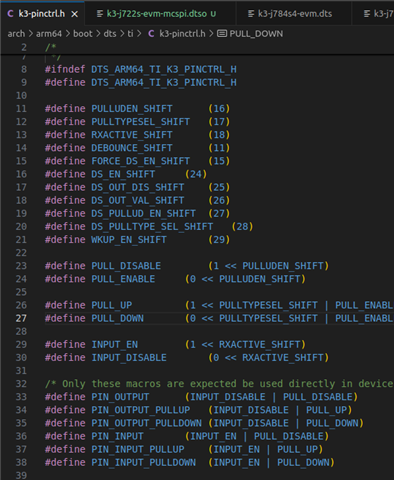Open the arch folder breadcrumb

click(x=16, y=34)
